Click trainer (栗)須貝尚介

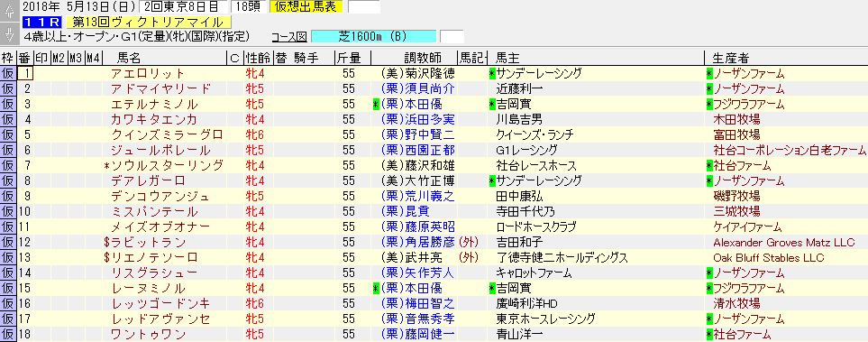418,88
